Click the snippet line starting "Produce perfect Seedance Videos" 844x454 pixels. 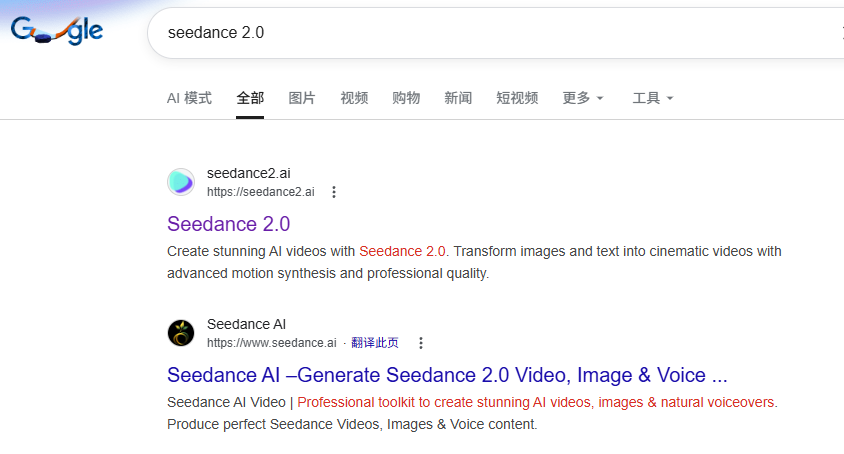point(352,424)
